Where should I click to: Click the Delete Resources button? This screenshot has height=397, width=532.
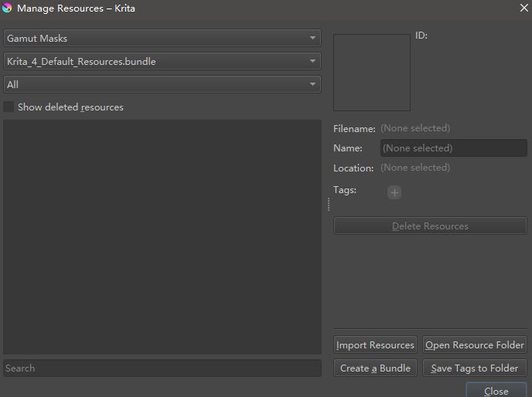tap(430, 226)
